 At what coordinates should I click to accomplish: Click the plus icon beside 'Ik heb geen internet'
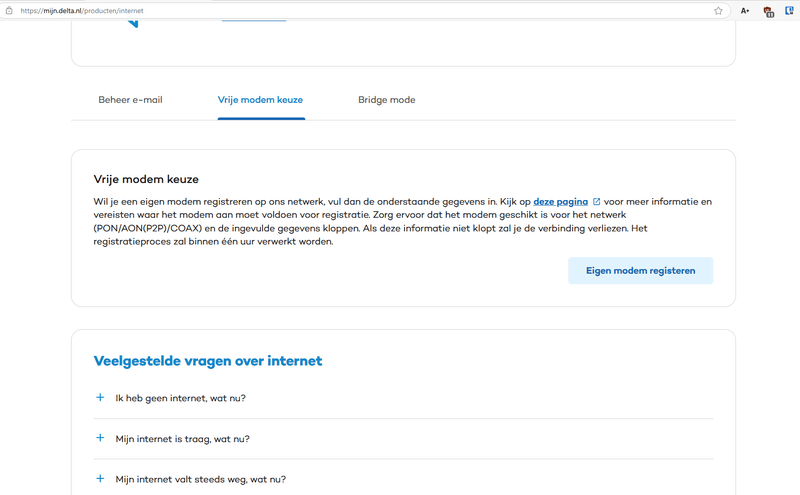pos(100,398)
